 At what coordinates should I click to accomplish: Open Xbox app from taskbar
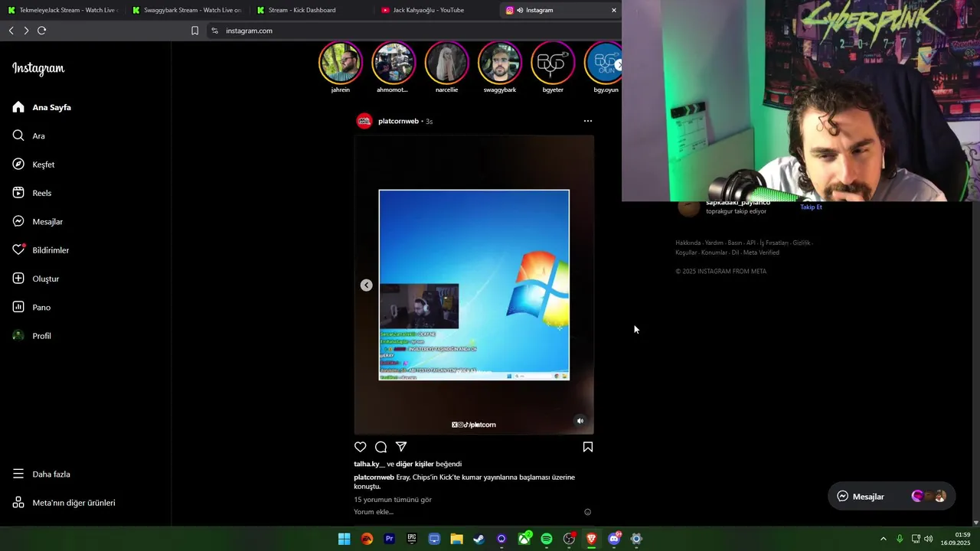point(524,539)
